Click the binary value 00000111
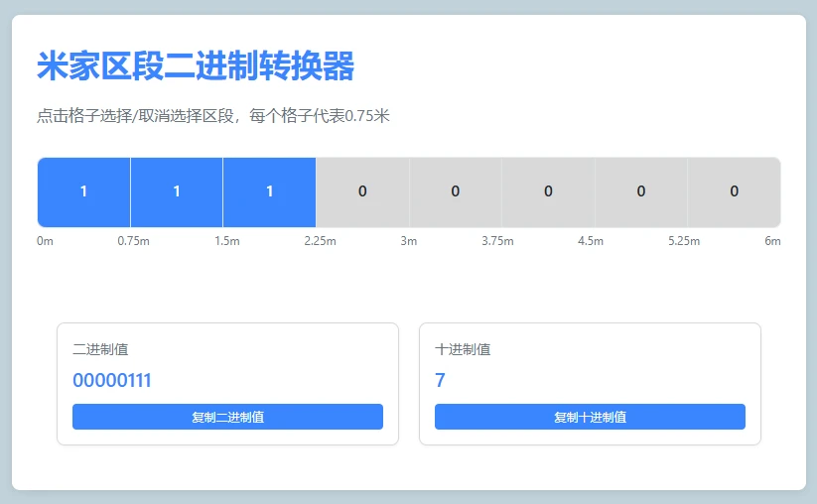This screenshot has height=504, width=817. [112, 380]
